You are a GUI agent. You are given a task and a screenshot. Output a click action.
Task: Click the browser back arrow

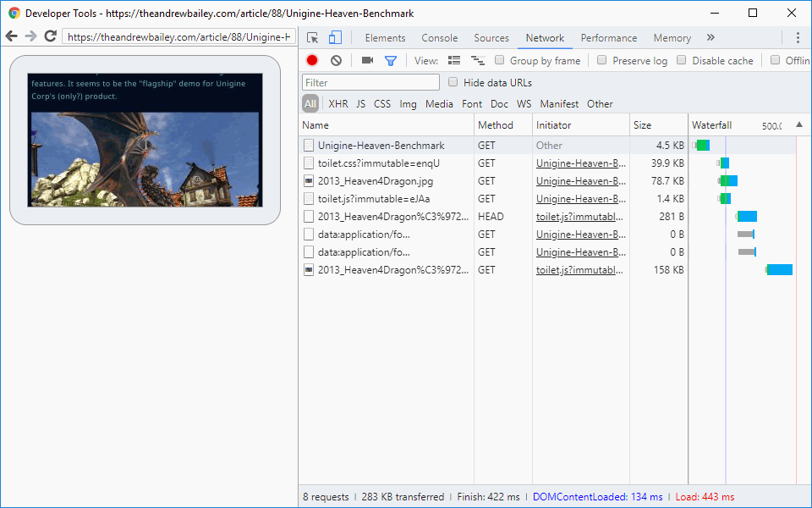click(11, 36)
